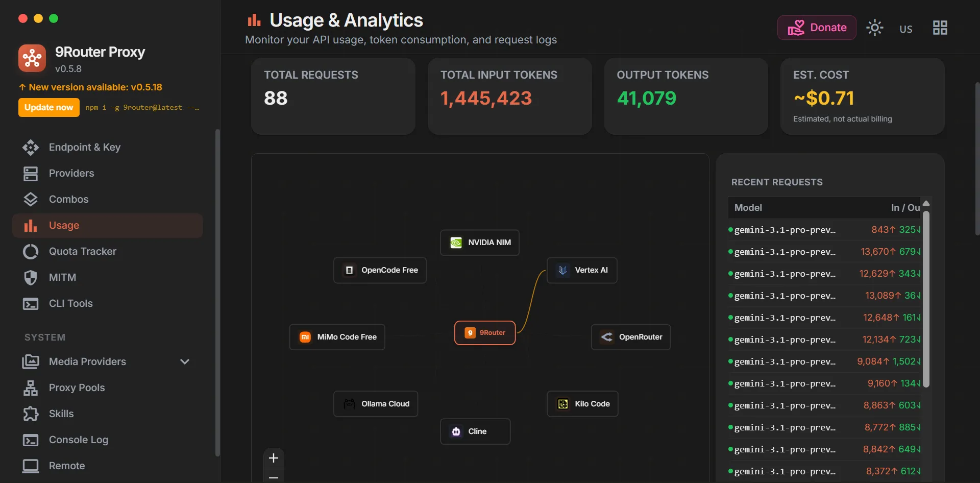Click the In / Out column header
Image resolution: width=980 pixels, height=483 pixels.
(905, 208)
